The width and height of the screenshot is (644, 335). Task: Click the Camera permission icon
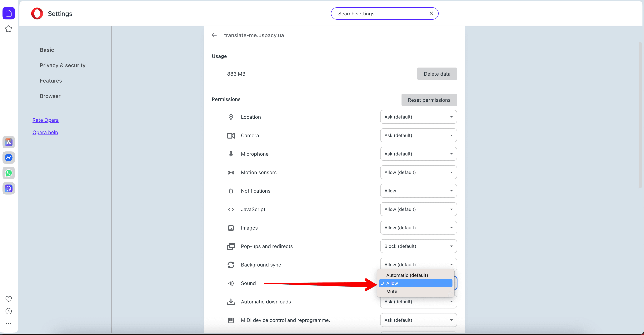point(231,136)
